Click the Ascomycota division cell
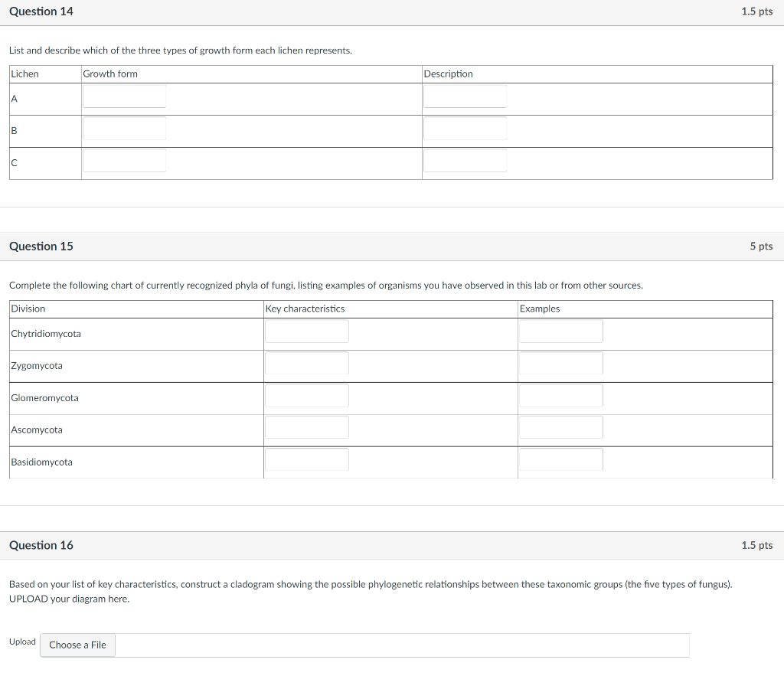The height and width of the screenshot is (676, 784). point(136,430)
